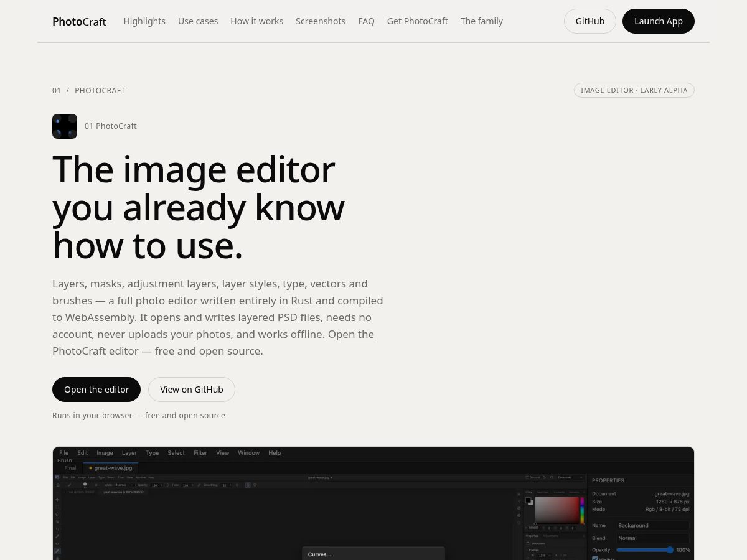Click the foreground color swatch in the Color panel
747x560 pixels.
[529, 500]
